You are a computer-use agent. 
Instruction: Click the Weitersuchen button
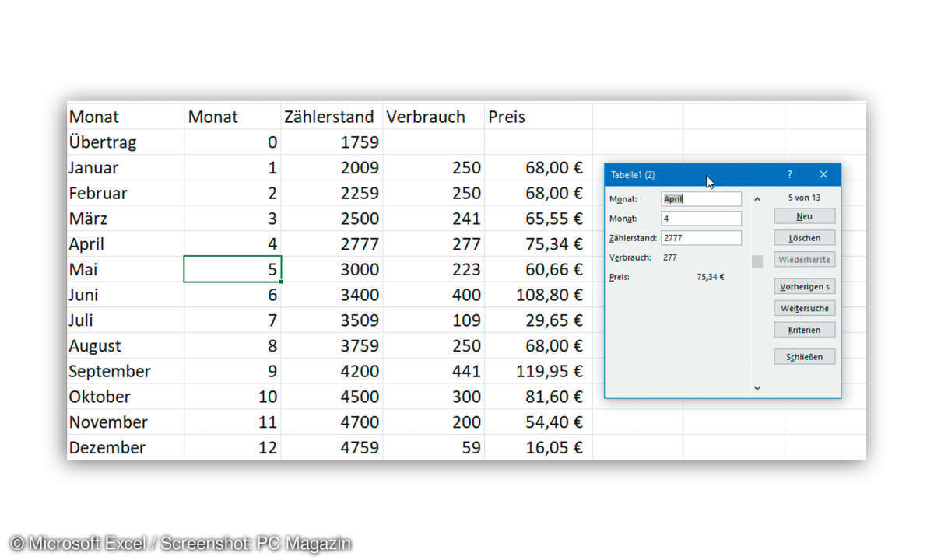click(805, 308)
